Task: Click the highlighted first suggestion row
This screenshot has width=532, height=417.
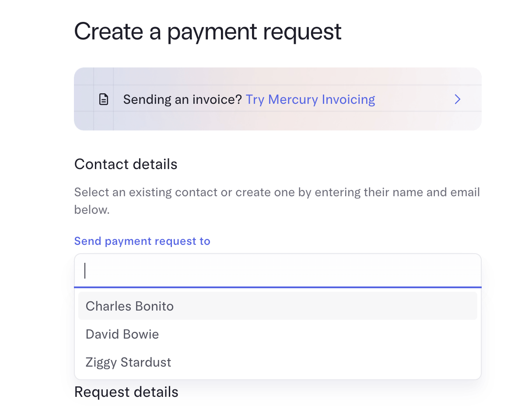Action: pos(278,306)
